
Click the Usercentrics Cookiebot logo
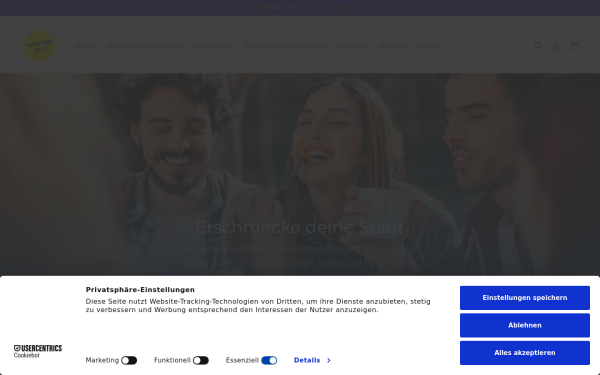click(38, 351)
